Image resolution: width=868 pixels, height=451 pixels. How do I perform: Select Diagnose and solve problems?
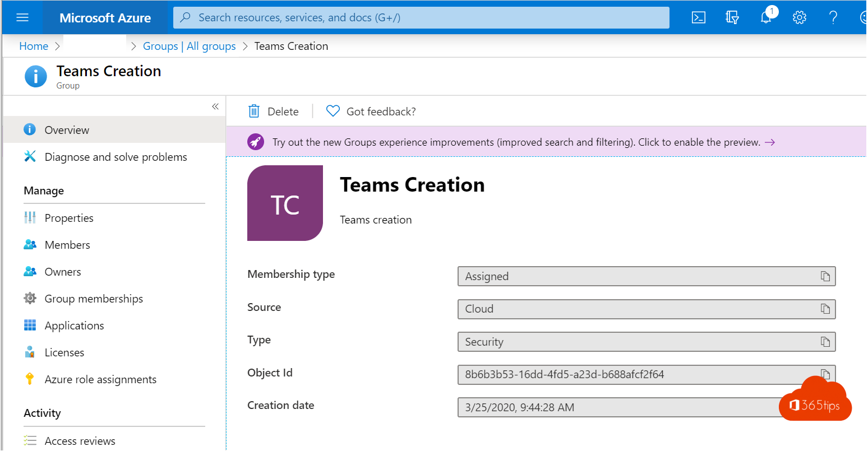116,157
